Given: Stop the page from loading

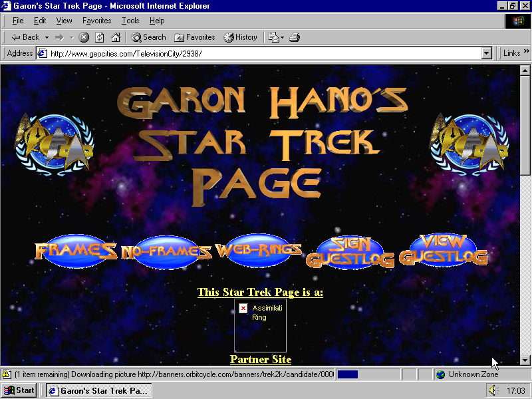Looking at the screenshot, I should tap(84, 37).
